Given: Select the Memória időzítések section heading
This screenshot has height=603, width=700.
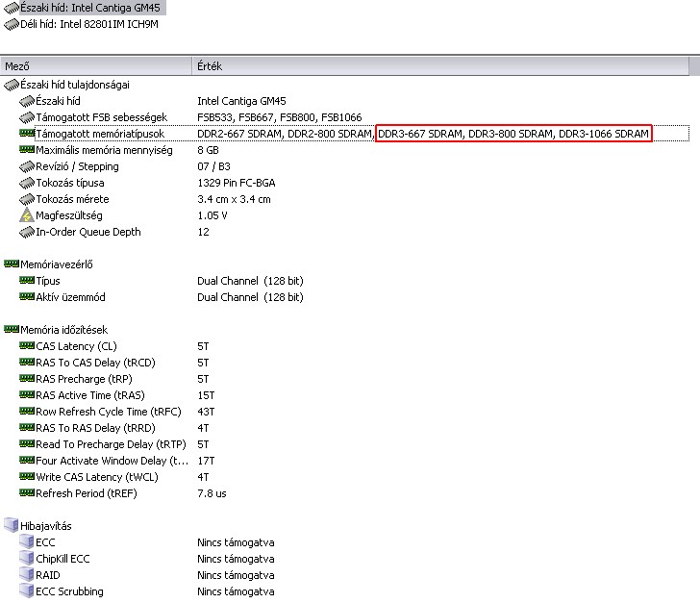Looking at the screenshot, I should coord(63,330).
